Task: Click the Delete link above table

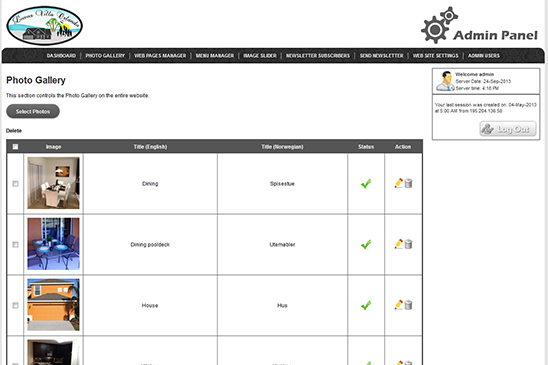Action: coord(14,131)
